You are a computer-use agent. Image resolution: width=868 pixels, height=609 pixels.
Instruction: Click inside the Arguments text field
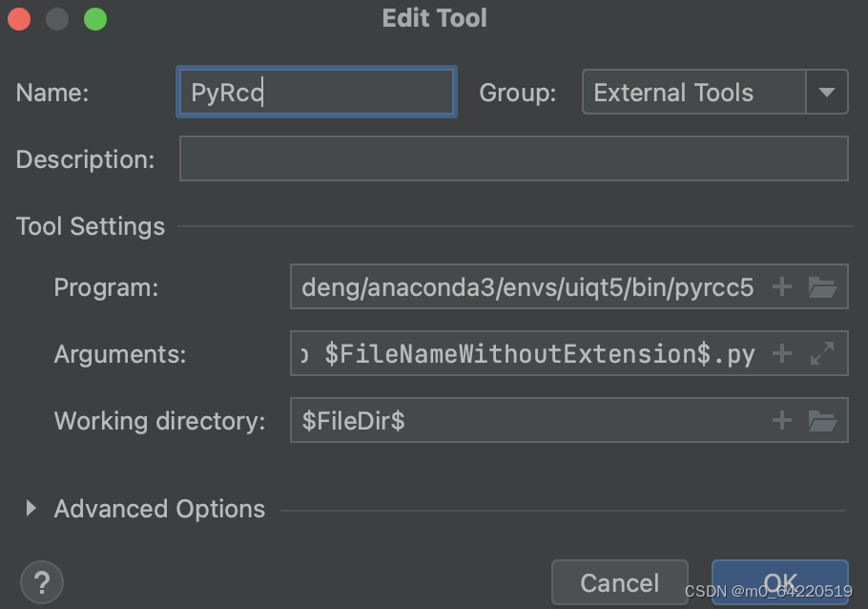click(527, 354)
